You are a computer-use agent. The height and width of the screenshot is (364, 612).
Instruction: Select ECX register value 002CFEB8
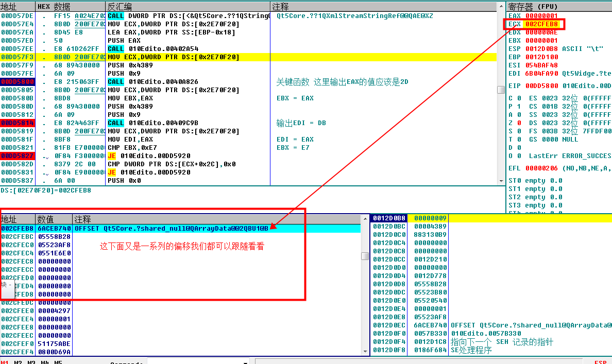[x=541, y=24]
